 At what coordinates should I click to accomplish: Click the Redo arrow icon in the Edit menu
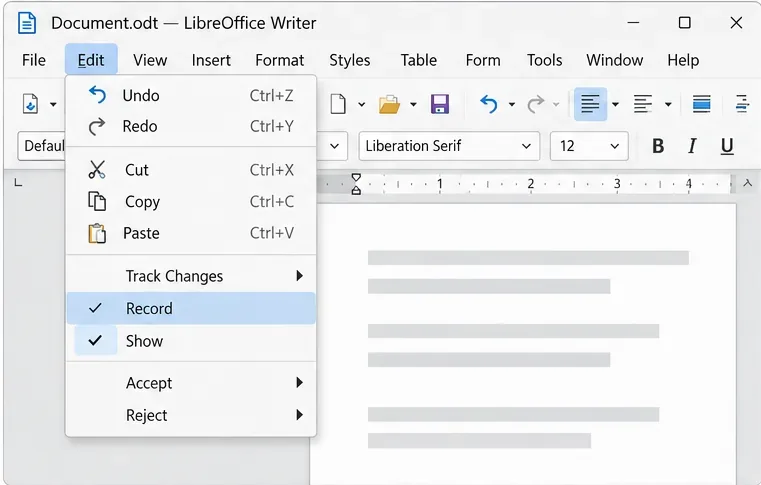pos(97,126)
